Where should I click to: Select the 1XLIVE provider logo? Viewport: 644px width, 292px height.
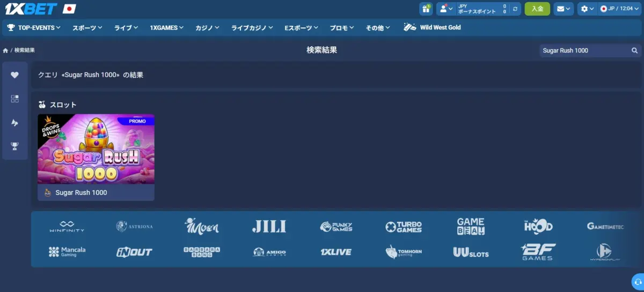(x=336, y=252)
